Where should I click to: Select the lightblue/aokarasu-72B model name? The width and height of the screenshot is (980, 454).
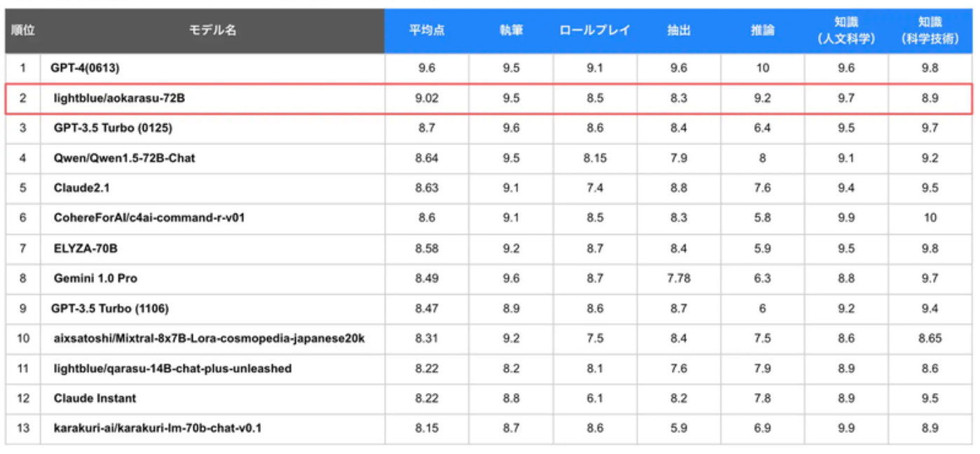[119, 98]
